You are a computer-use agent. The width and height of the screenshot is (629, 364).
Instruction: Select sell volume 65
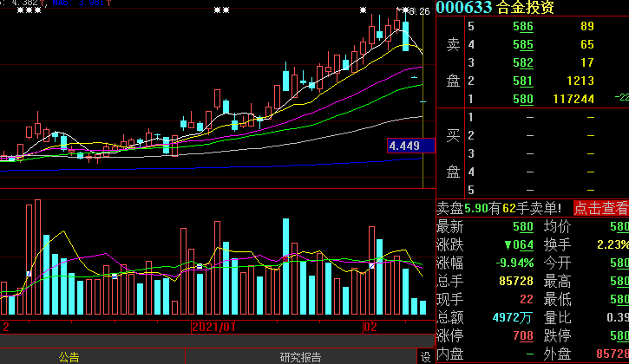pyautogui.click(x=587, y=44)
